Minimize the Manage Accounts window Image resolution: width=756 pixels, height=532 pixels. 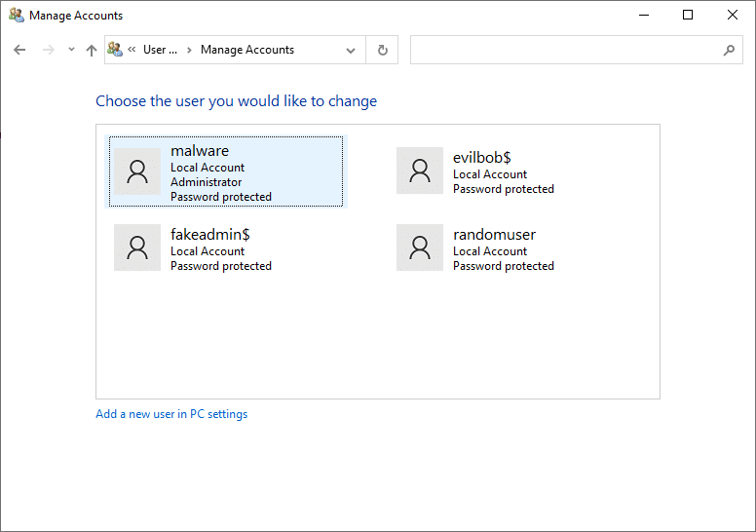pos(644,15)
